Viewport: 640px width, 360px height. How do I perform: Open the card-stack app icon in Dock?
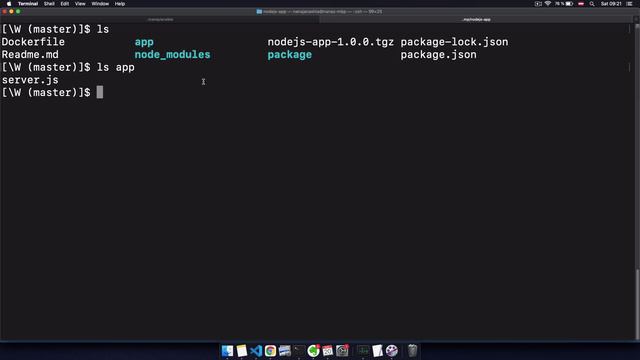tap(284, 351)
